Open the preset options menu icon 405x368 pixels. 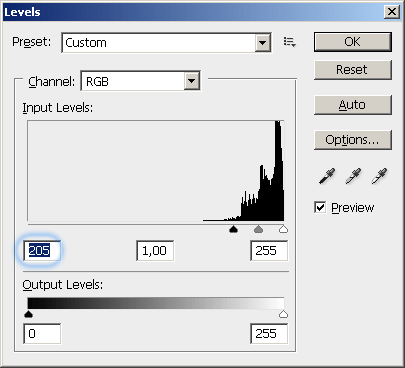[x=289, y=42]
